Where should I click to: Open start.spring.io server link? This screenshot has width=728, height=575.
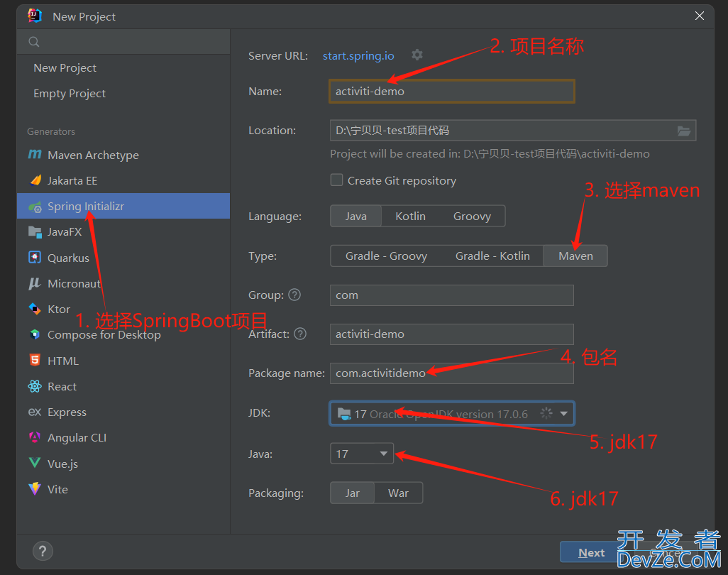[x=358, y=56]
